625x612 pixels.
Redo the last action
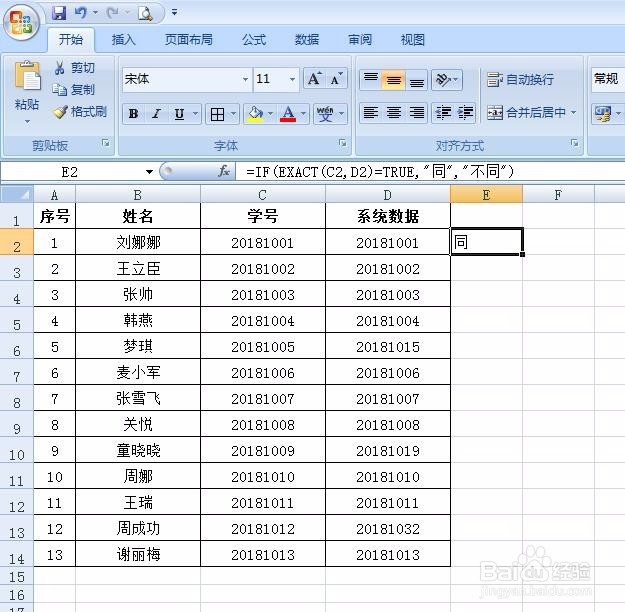[x=113, y=13]
